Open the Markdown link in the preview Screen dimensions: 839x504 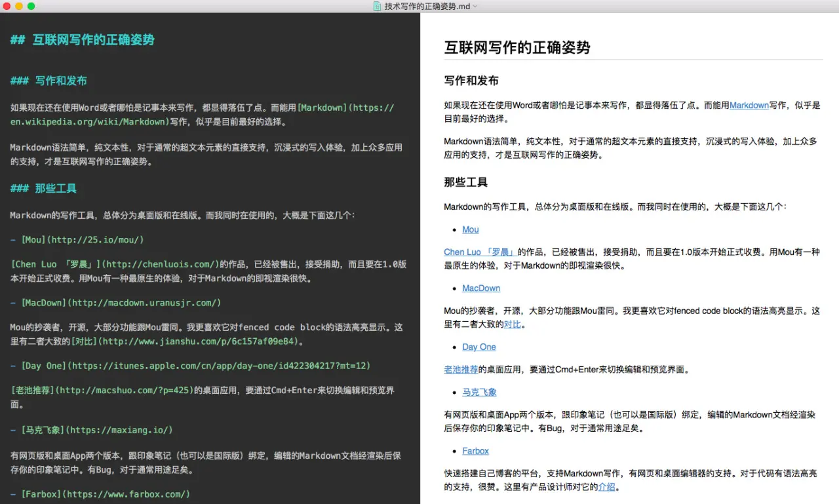749,105
